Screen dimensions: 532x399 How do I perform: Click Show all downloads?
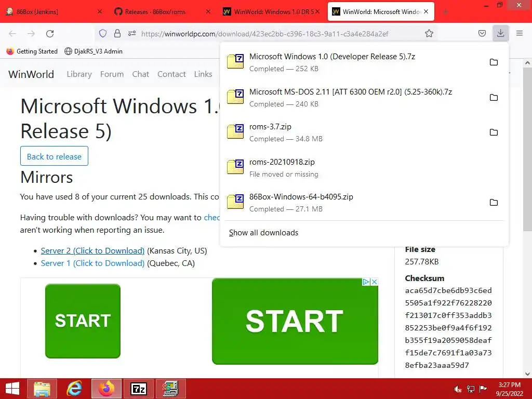pyautogui.click(x=263, y=233)
